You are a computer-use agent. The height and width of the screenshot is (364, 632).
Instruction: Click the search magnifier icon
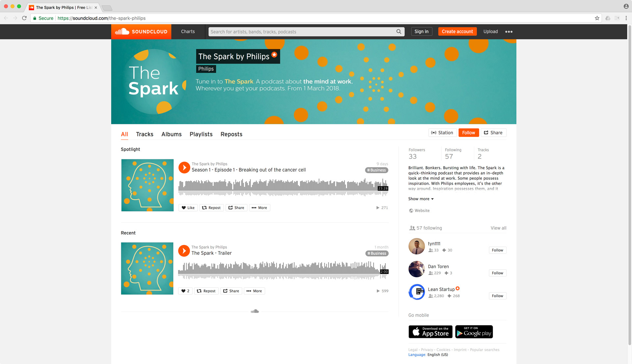399,32
